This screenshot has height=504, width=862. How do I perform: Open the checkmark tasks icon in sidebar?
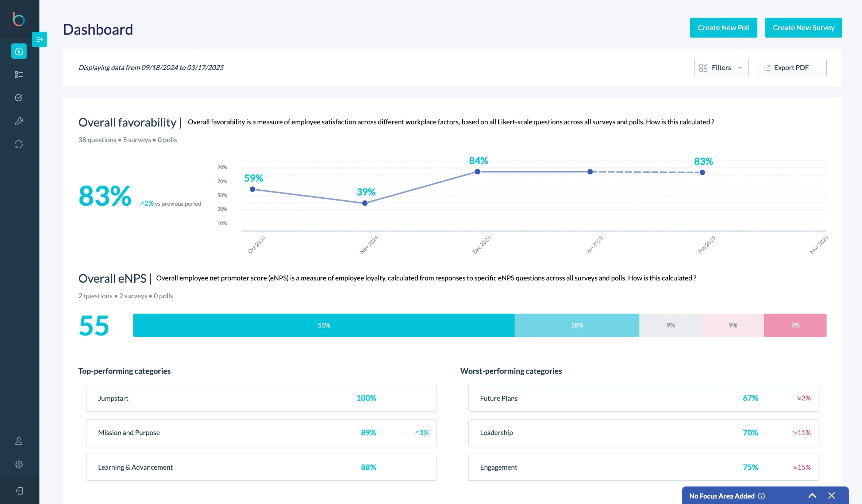click(x=19, y=97)
